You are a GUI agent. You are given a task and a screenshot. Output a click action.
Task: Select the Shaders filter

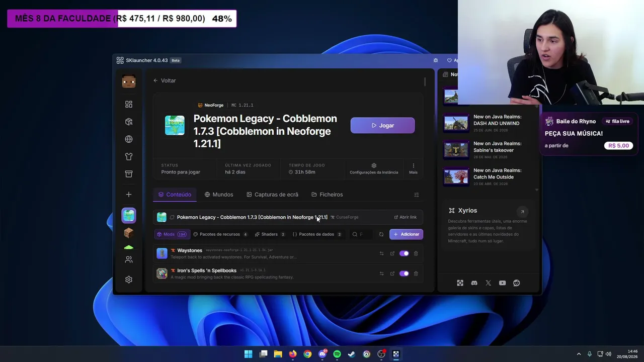coord(270,234)
